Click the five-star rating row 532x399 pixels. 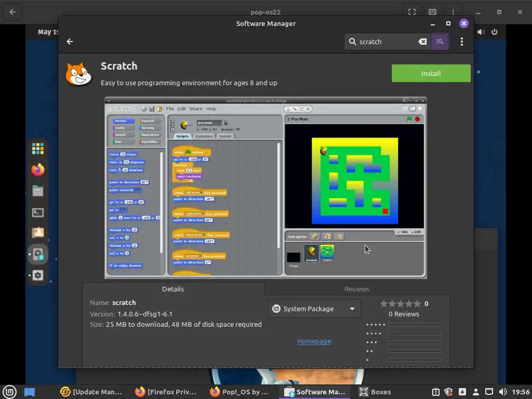(x=403, y=325)
